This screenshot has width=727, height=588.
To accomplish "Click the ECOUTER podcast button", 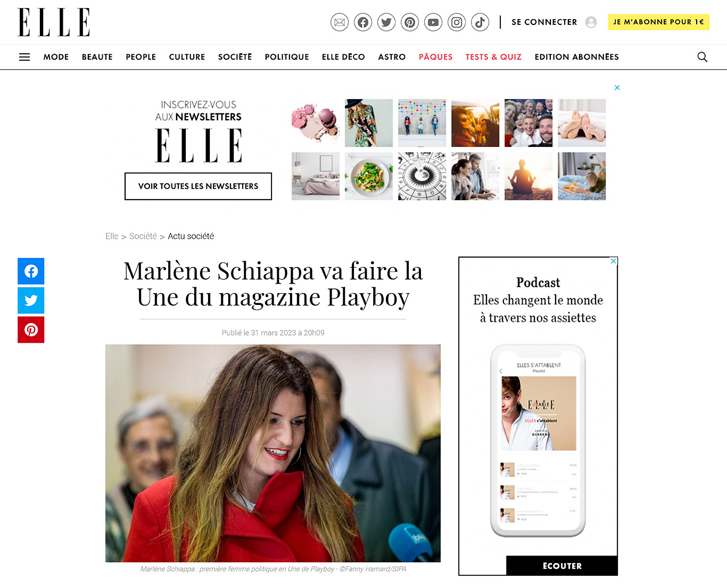I will [x=562, y=566].
